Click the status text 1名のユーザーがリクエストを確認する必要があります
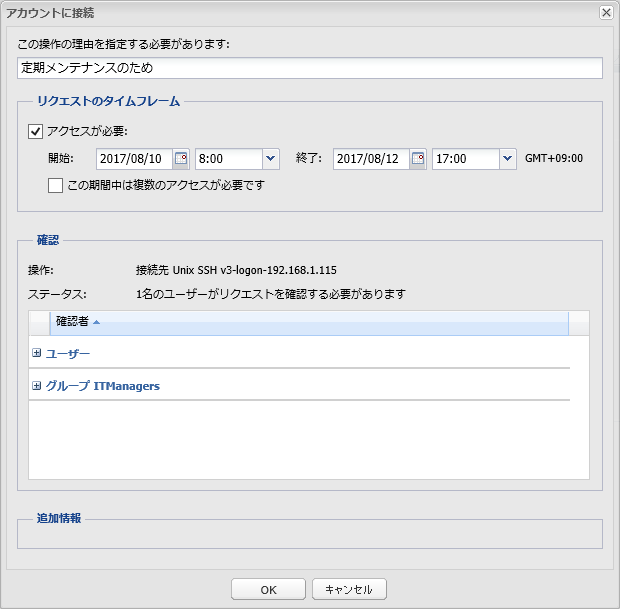Viewport: 620px width, 609px height. click(271, 294)
